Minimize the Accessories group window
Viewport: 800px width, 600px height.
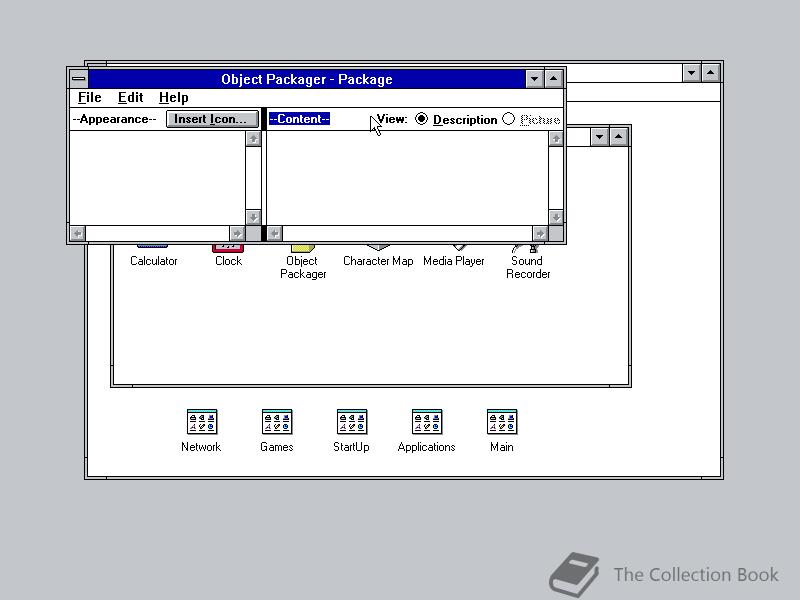click(x=599, y=137)
